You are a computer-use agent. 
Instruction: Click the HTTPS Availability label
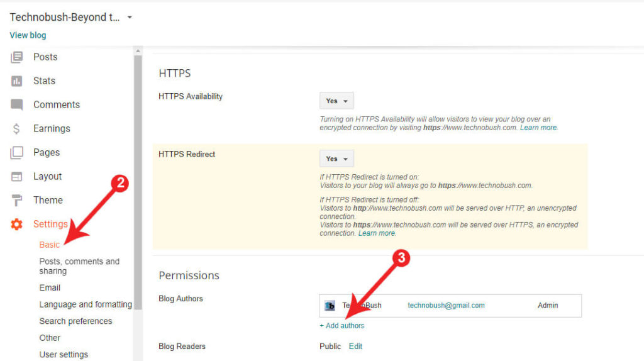point(191,96)
